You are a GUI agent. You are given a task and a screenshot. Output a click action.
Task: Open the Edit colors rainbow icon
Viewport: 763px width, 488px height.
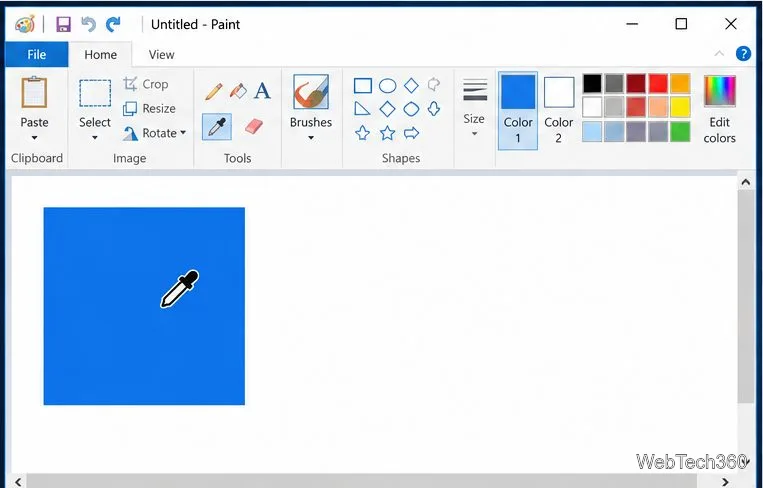pyautogui.click(x=720, y=91)
